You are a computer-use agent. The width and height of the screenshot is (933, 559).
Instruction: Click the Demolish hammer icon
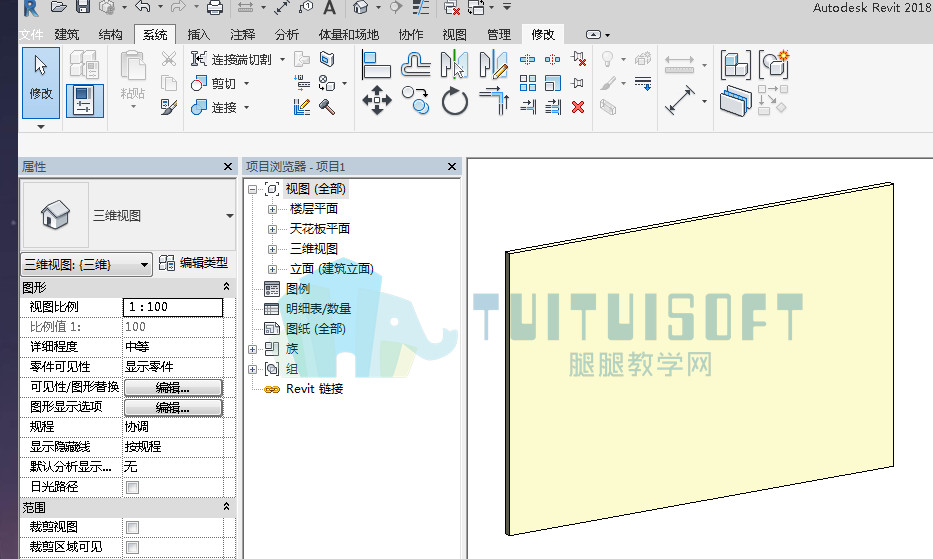327,107
